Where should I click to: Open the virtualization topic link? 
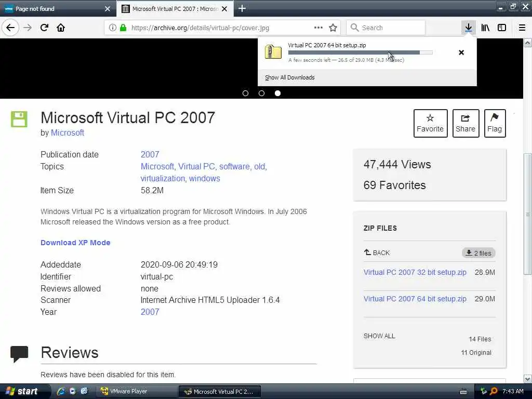pos(163,179)
